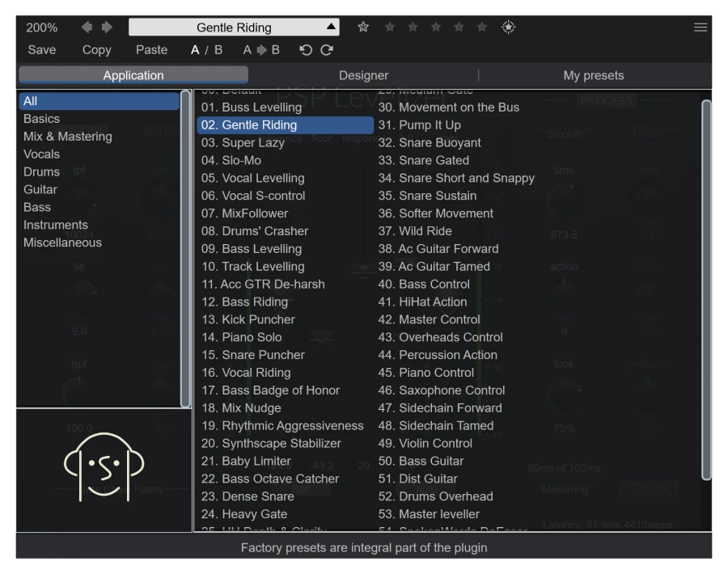Redo the last change

pyautogui.click(x=327, y=49)
